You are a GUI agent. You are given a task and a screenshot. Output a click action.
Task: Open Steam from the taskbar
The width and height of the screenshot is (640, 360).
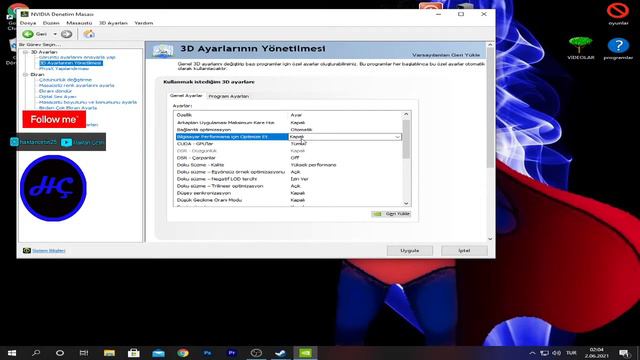(281, 353)
